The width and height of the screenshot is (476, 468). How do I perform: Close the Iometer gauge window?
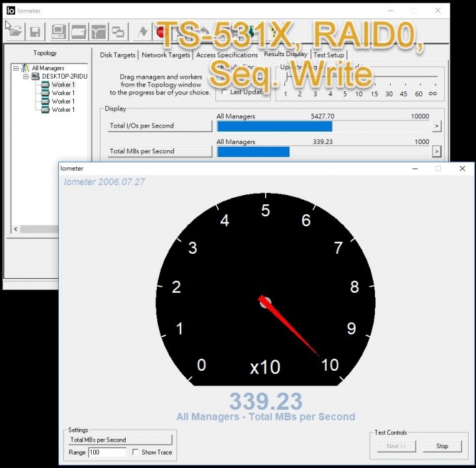462,169
